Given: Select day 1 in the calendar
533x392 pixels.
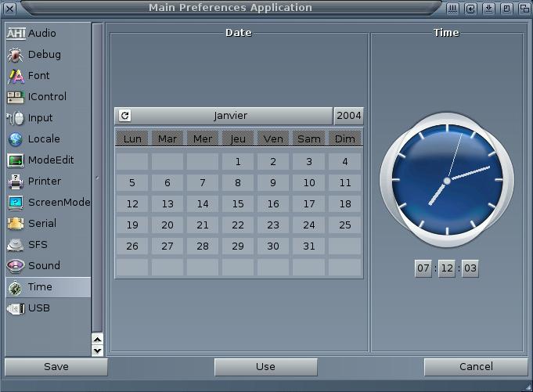Looking at the screenshot, I should coord(238,162).
